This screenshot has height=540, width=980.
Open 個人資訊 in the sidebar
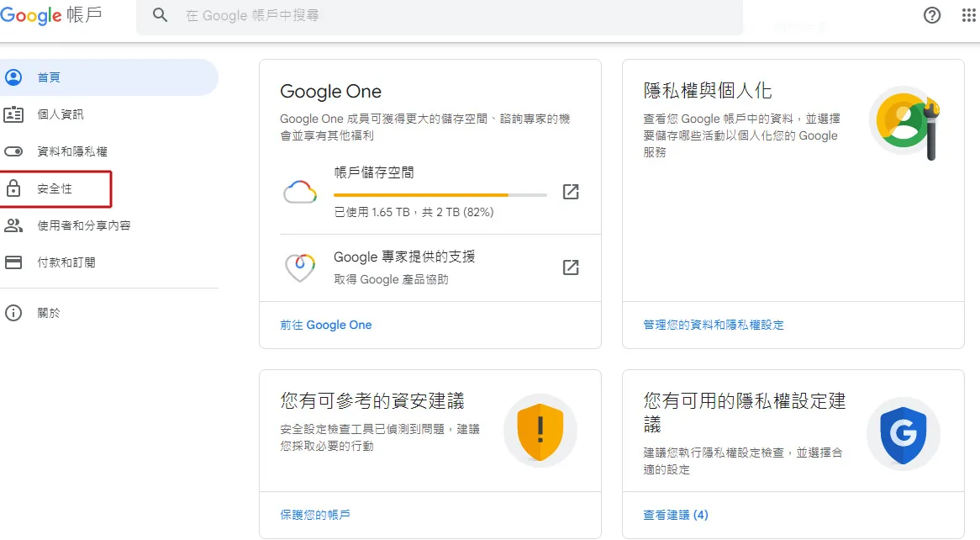(61, 114)
